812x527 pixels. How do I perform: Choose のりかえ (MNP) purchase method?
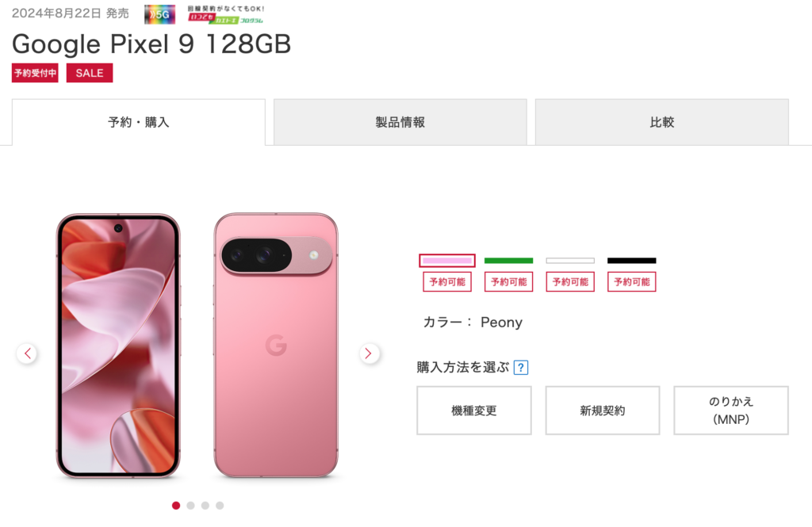pos(730,411)
